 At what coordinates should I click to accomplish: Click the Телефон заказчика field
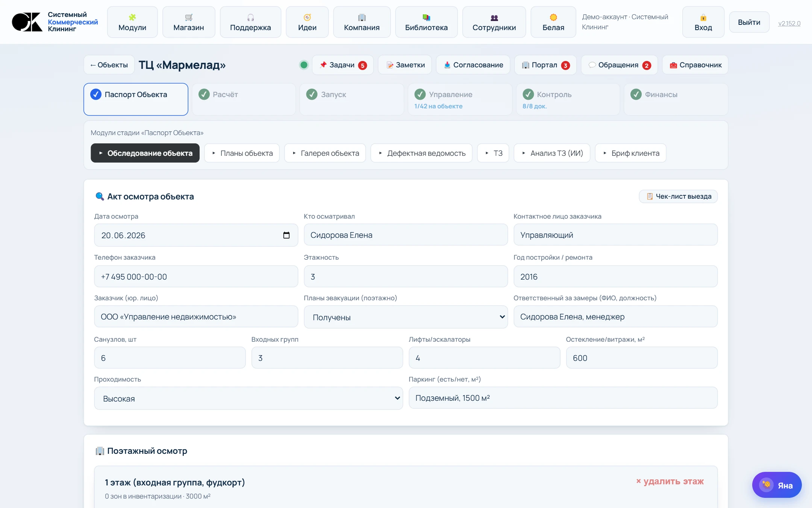tap(196, 277)
